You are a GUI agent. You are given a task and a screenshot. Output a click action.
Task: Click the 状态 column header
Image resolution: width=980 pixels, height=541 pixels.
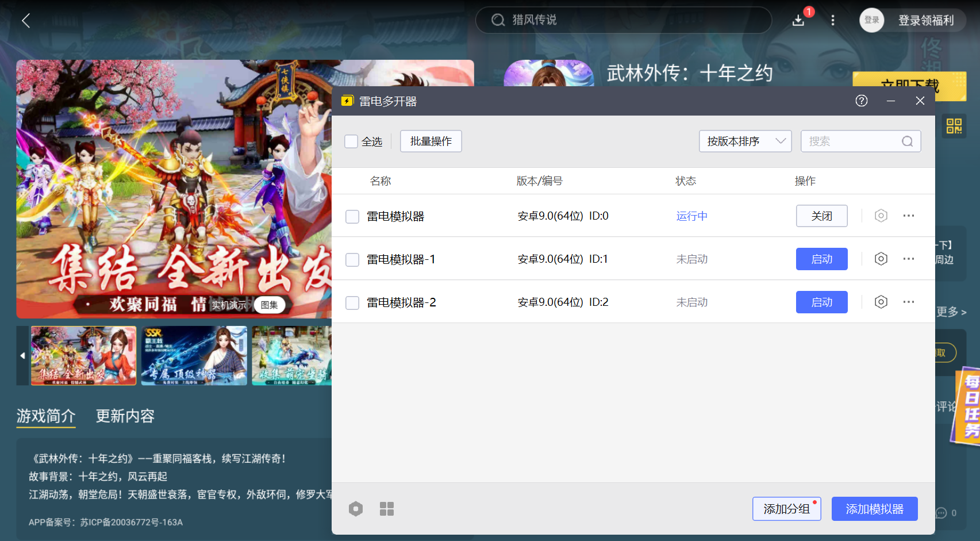coord(686,181)
